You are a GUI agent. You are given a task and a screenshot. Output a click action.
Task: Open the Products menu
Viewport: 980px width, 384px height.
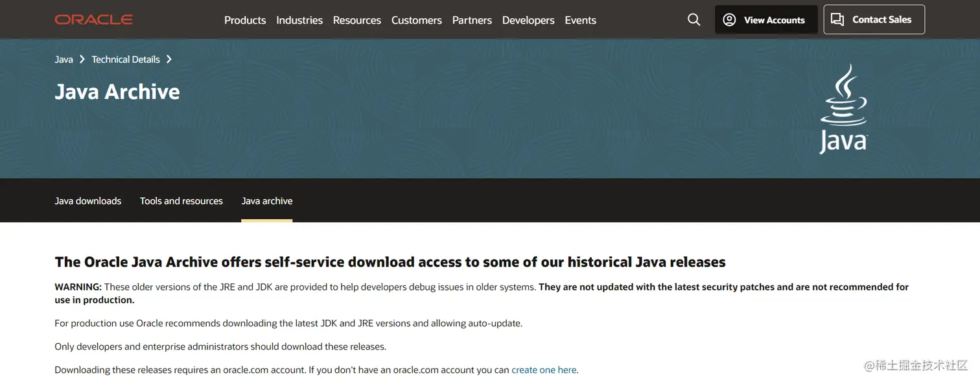click(x=245, y=20)
